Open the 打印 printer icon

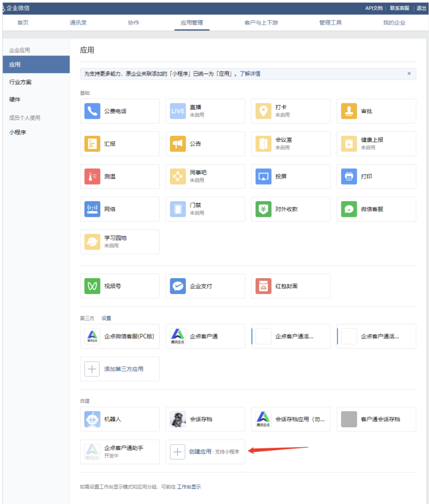(349, 177)
